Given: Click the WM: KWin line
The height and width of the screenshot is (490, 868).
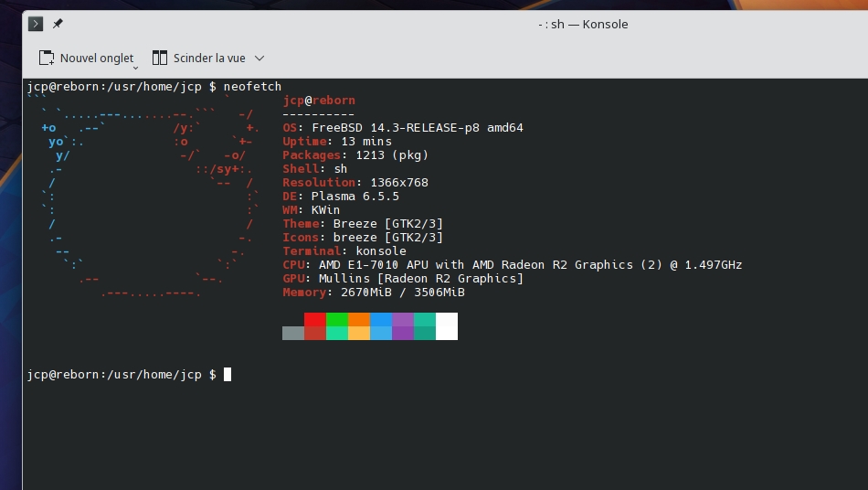Looking at the screenshot, I should [x=311, y=210].
